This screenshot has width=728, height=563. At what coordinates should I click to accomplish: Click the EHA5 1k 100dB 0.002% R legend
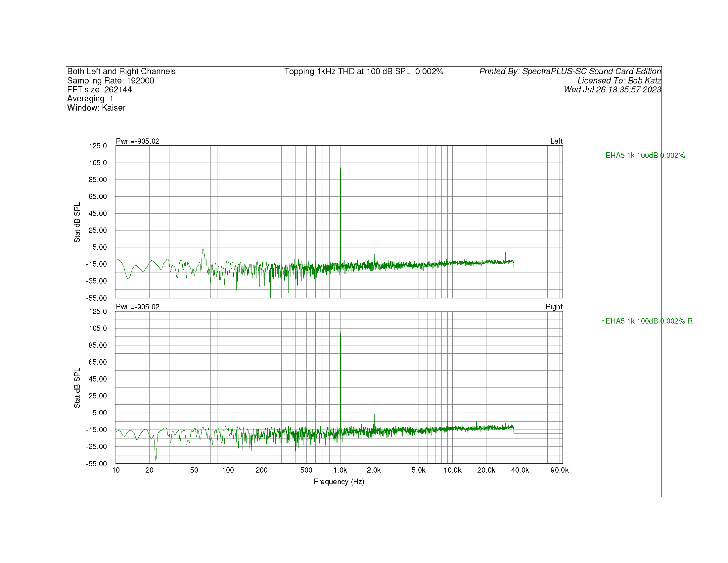coord(649,321)
